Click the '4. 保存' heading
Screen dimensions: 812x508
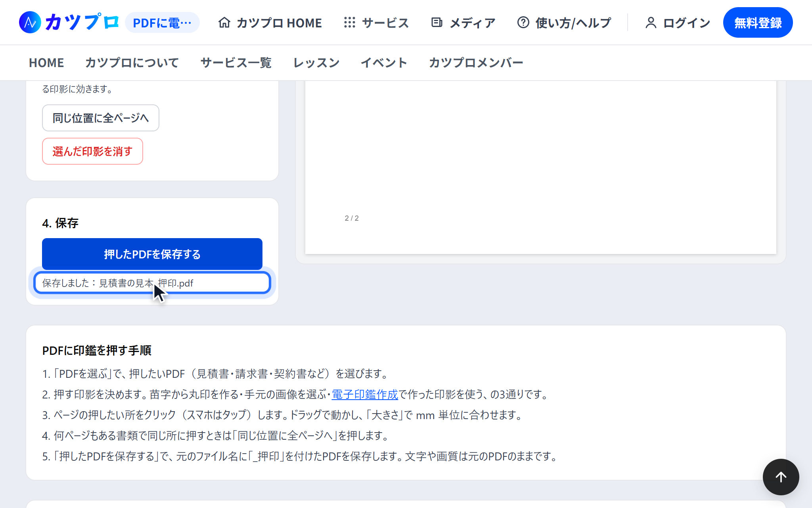pyautogui.click(x=60, y=223)
